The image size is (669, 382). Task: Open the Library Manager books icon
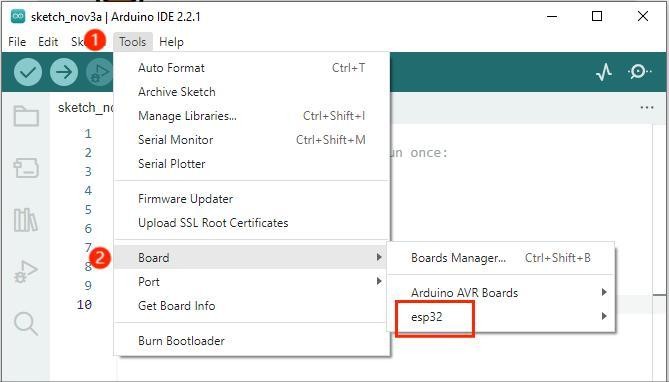point(26,220)
